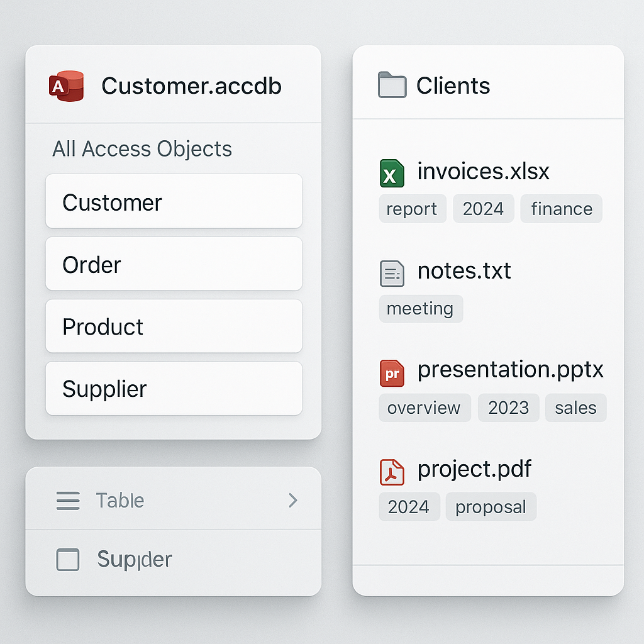
Task: Open the invoices.xlsx file name
Action: 483,171
